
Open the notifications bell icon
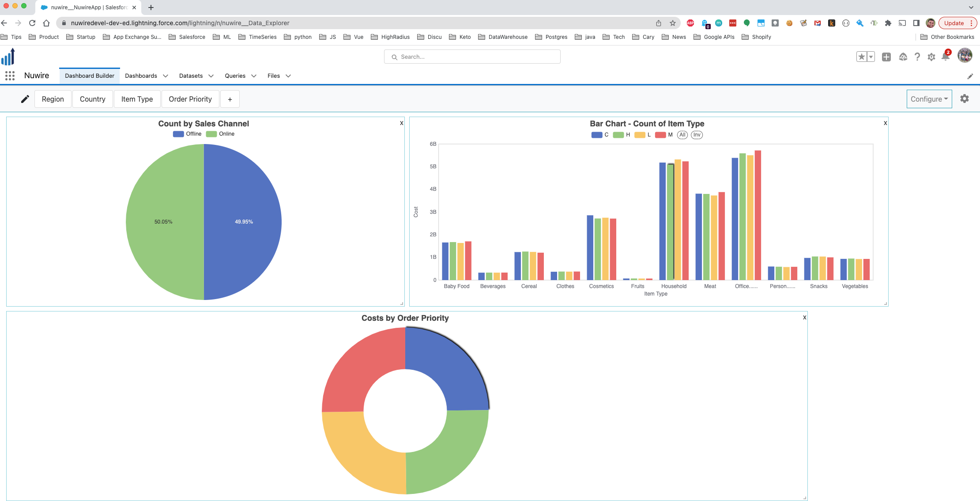[945, 57]
